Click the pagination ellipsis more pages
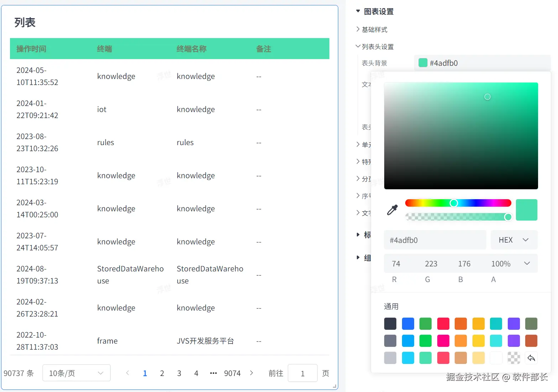 click(x=213, y=373)
